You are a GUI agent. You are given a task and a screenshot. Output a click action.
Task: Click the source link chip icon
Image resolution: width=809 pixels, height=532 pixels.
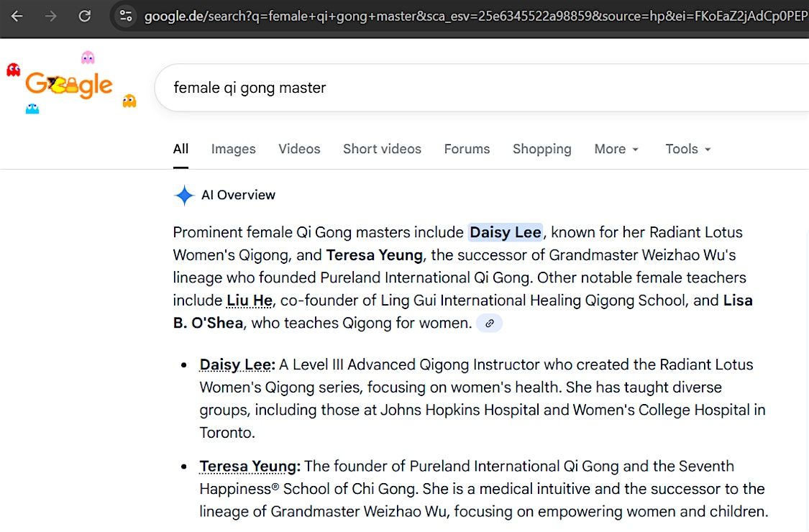coord(489,324)
